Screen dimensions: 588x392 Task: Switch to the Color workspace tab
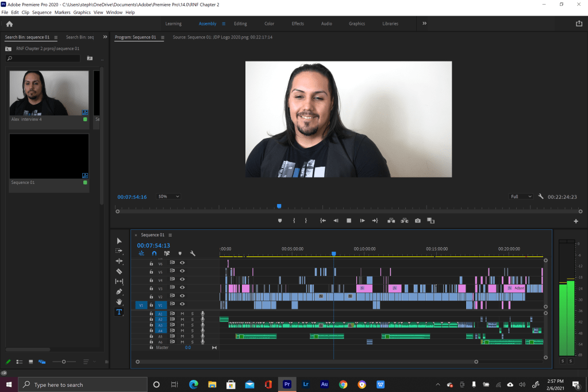point(269,24)
